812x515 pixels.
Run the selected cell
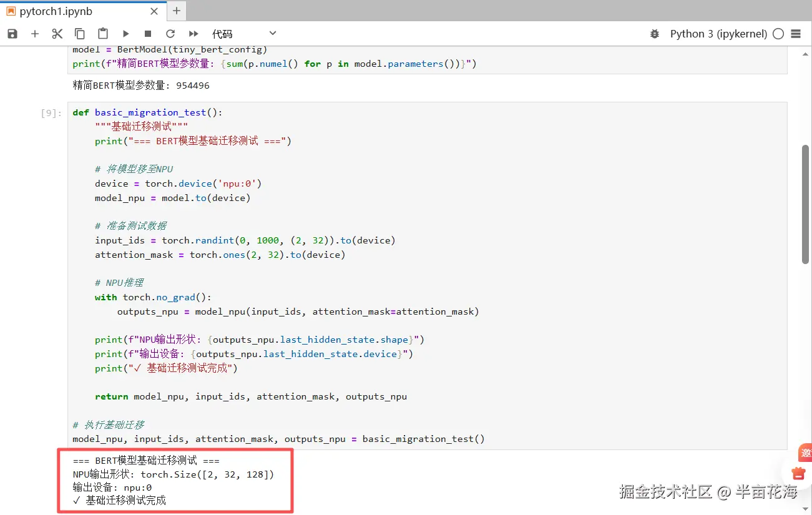[x=125, y=34]
